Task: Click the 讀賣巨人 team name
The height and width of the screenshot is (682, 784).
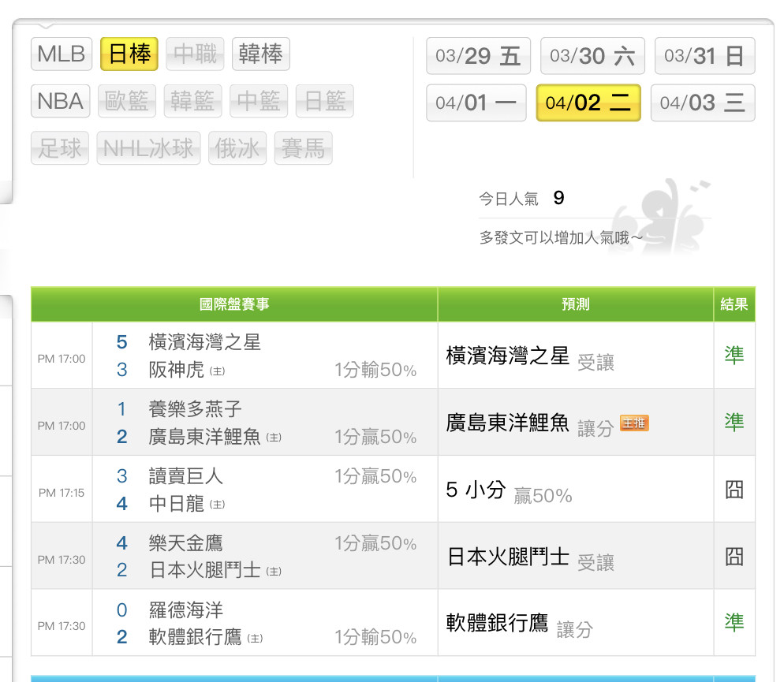Action: coord(185,476)
